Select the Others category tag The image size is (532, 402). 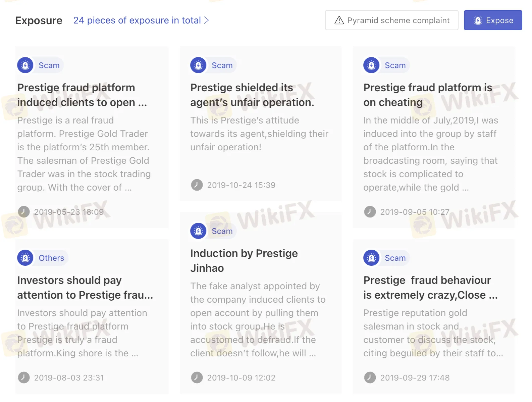[51, 258]
